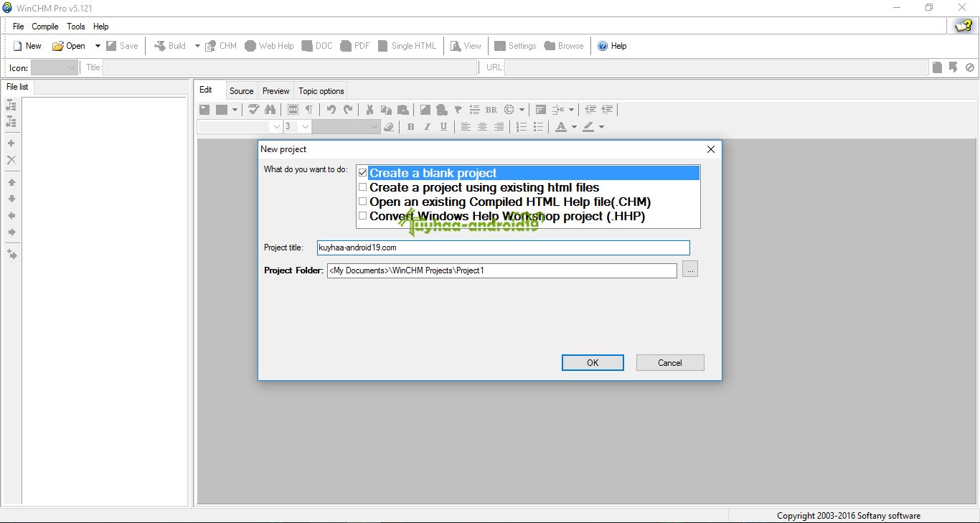The image size is (980, 523).
Task: Click the paragraph marks (¶) icon
Action: [x=309, y=110]
